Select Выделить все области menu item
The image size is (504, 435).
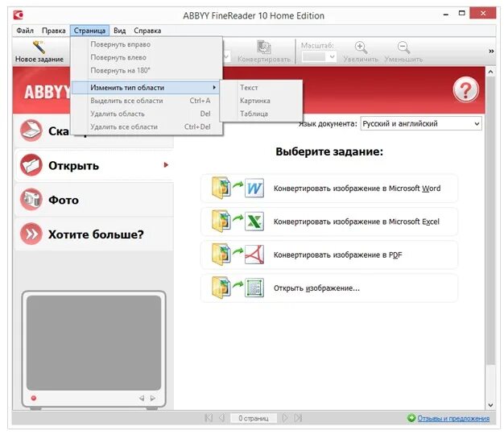(x=147, y=101)
